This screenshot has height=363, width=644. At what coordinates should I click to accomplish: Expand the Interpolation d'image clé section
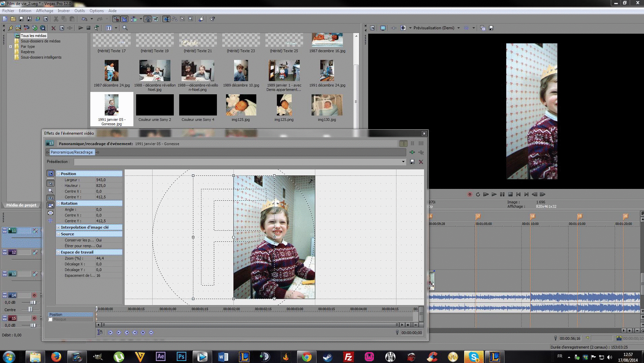(x=59, y=227)
